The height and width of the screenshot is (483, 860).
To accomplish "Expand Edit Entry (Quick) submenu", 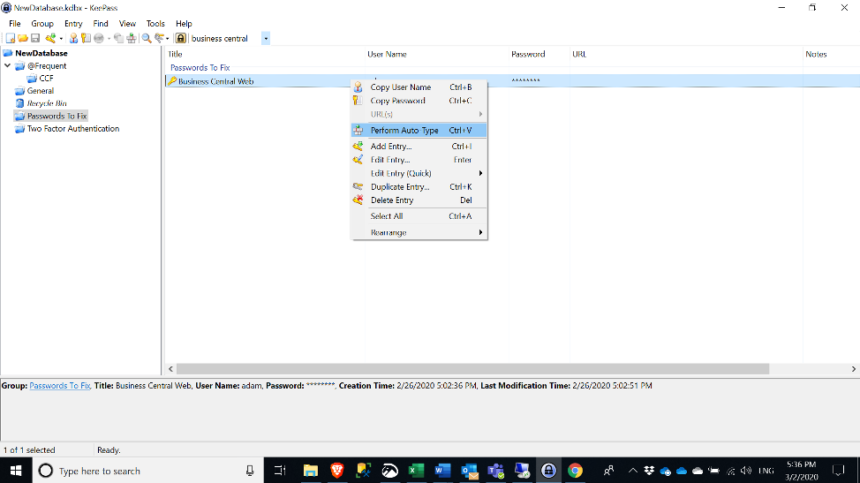I will point(419,173).
